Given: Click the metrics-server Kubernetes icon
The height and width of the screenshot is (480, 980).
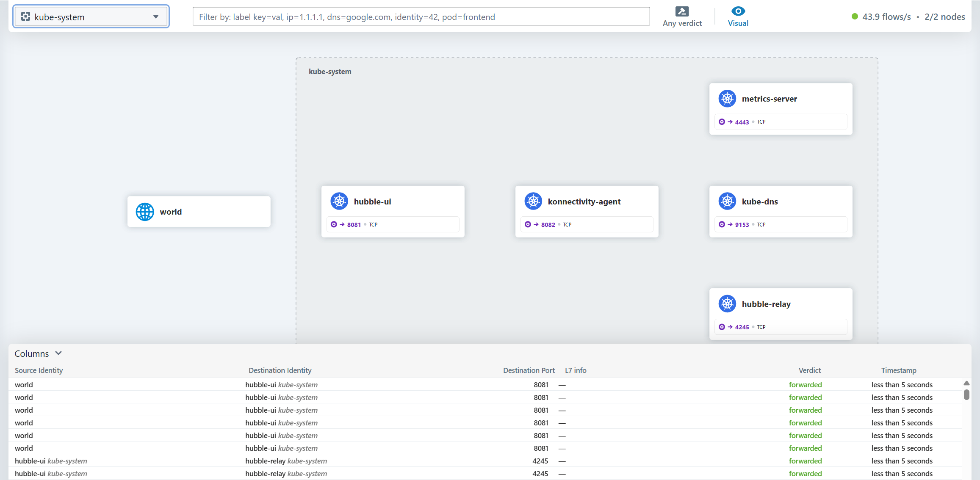Looking at the screenshot, I should point(727,99).
